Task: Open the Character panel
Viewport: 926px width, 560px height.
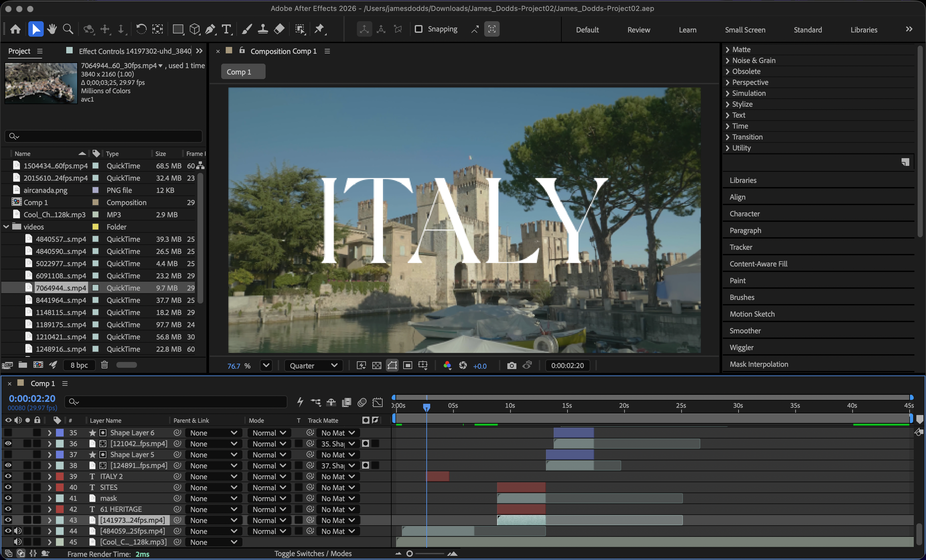Action: pyautogui.click(x=744, y=214)
